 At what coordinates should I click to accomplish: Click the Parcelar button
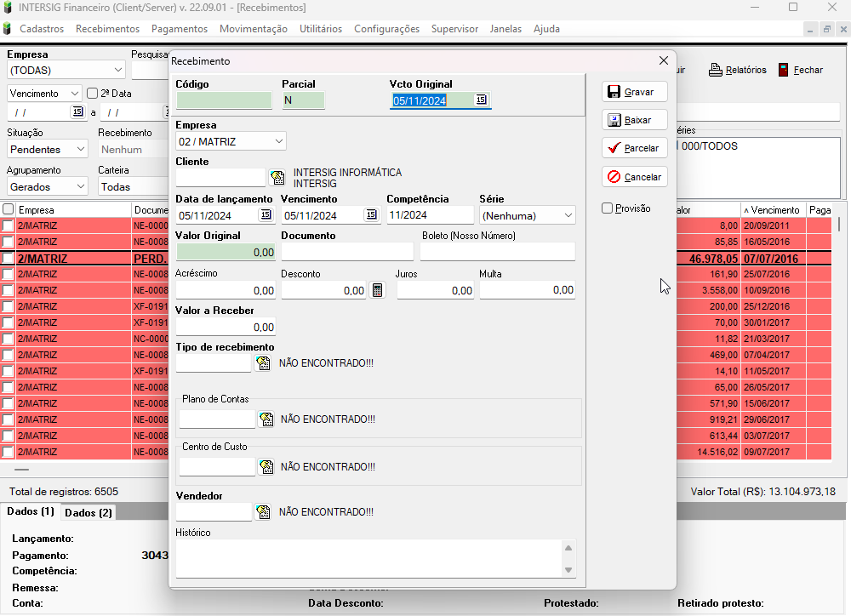635,148
